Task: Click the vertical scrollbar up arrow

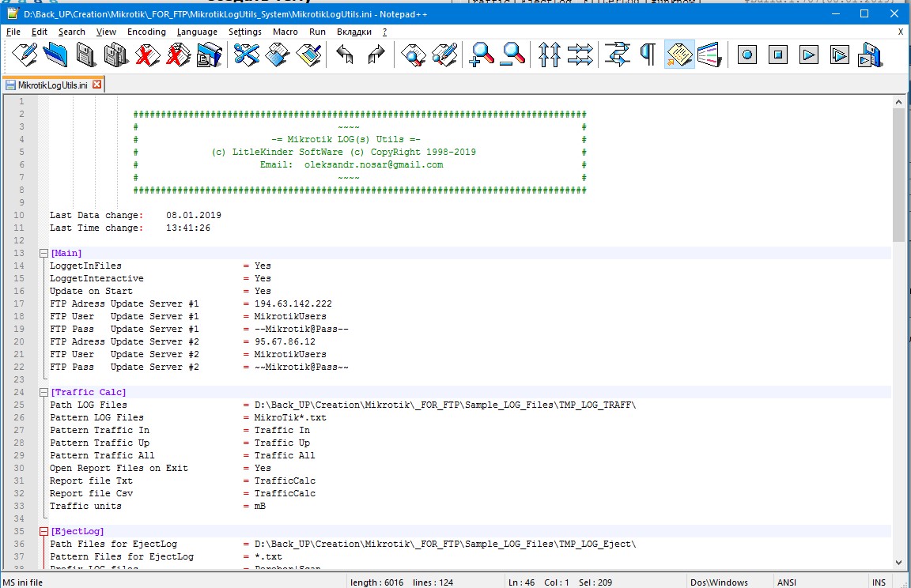Action: (x=899, y=102)
